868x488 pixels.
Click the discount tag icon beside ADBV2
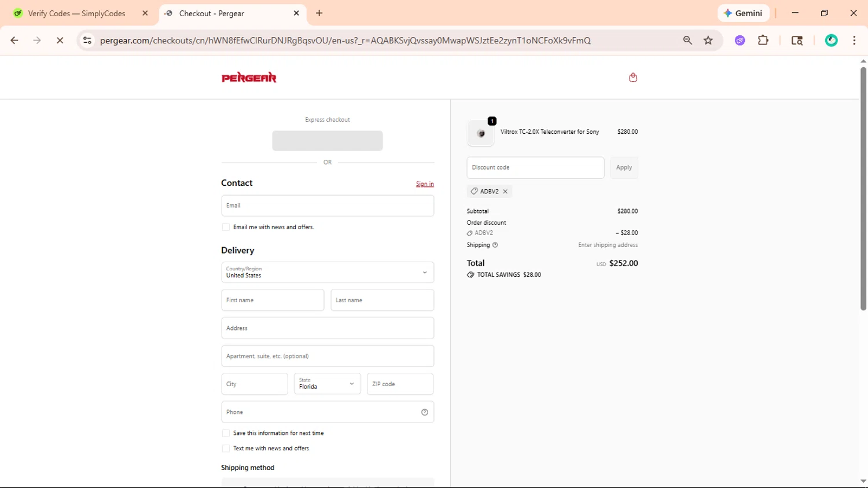click(474, 191)
